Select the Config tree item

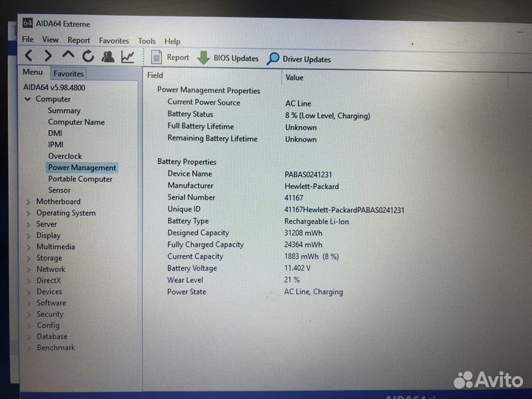48,325
